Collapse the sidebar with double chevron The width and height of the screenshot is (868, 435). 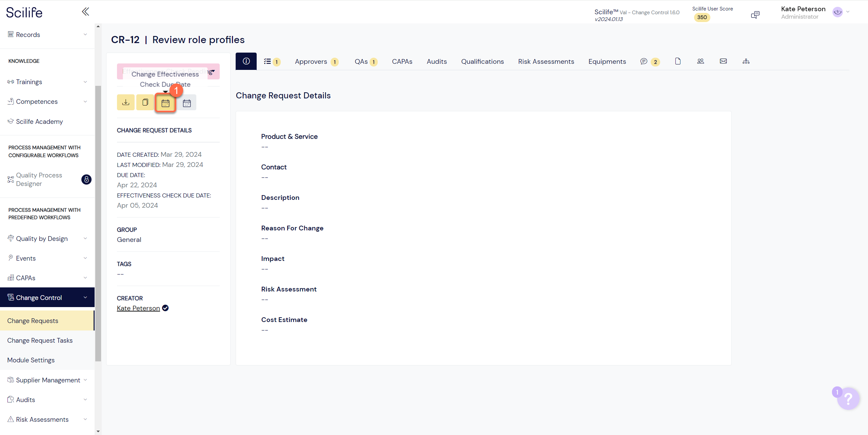(85, 12)
